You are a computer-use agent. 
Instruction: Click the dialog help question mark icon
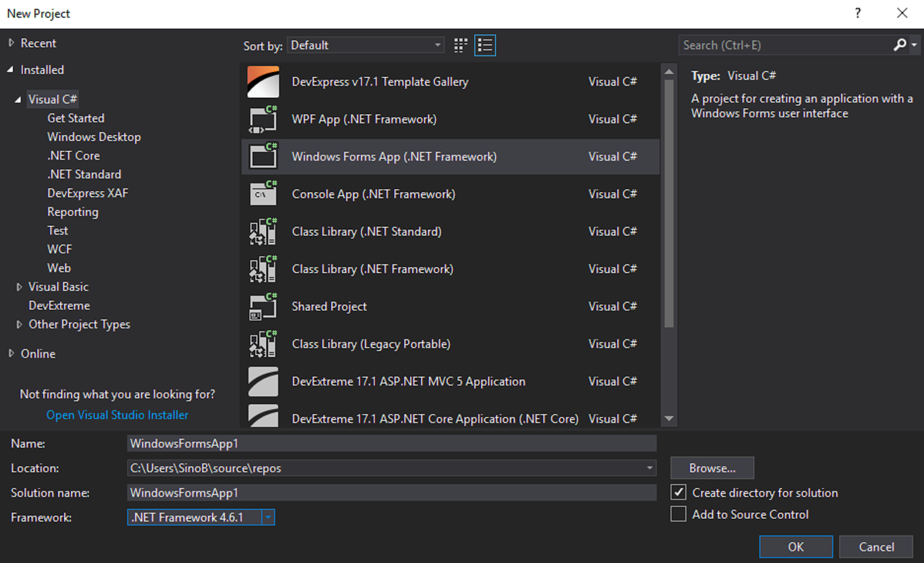[x=858, y=13]
